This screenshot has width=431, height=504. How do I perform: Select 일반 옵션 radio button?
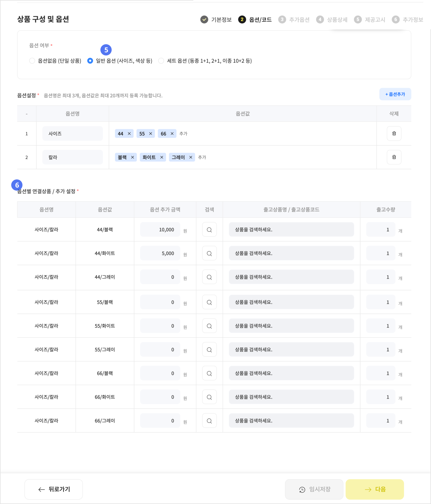click(90, 61)
